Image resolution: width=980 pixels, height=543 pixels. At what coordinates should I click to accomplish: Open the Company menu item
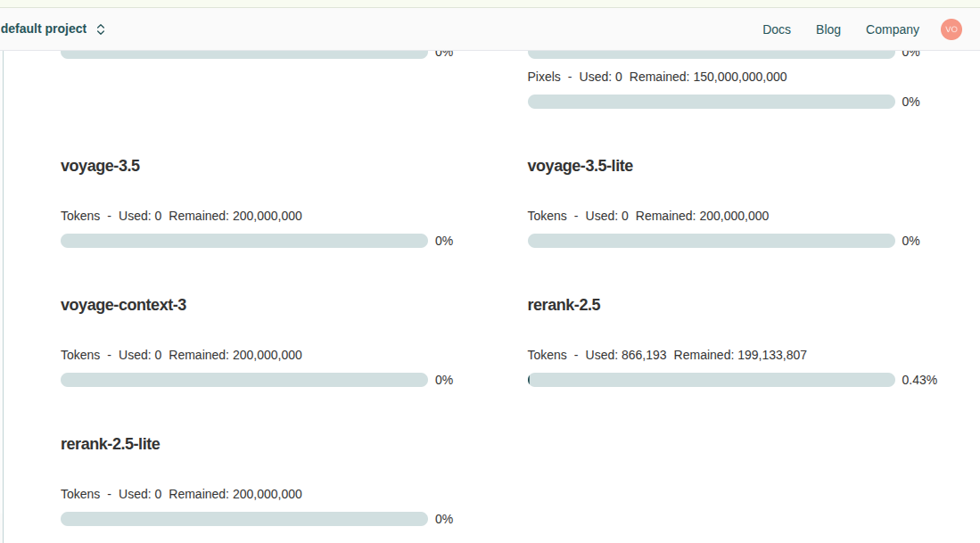pos(893,29)
